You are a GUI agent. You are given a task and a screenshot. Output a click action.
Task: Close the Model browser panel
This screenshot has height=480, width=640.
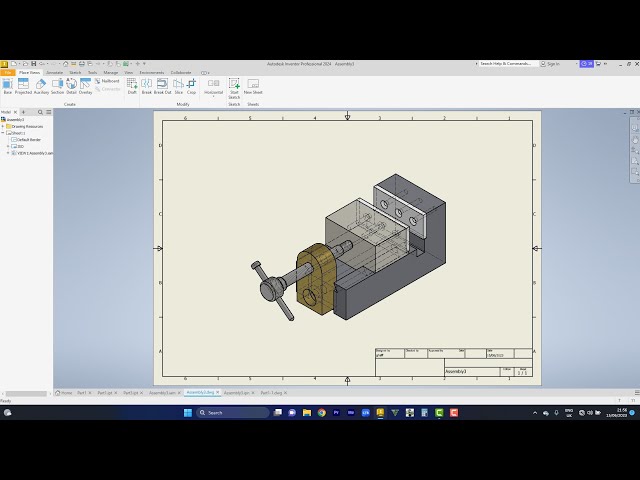[16, 112]
